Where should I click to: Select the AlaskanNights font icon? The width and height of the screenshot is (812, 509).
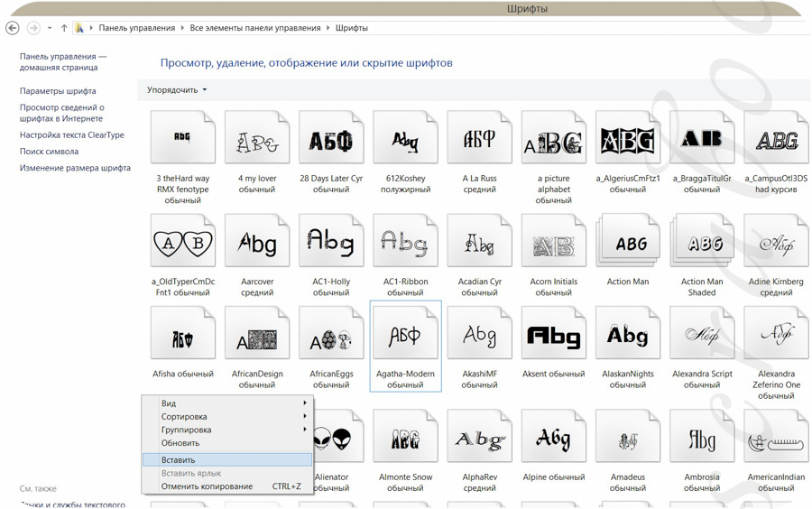[x=628, y=333]
